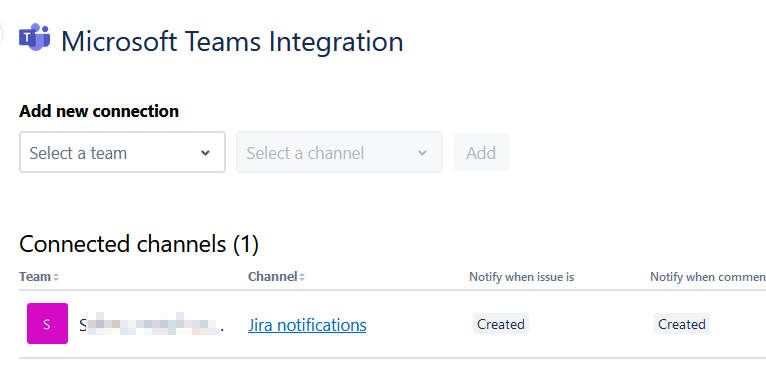Click the blurred team name in the row
Screen dimensions: 766x374
point(151,324)
